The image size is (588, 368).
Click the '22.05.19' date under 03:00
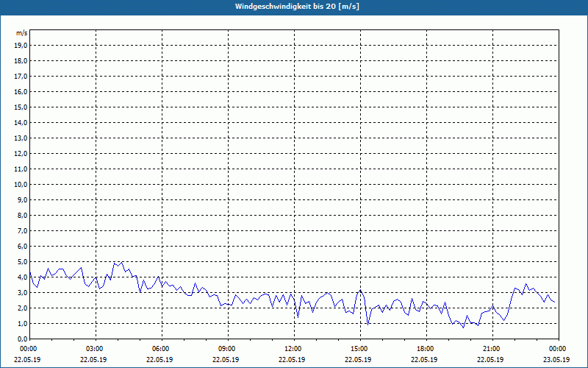pos(93,359)
